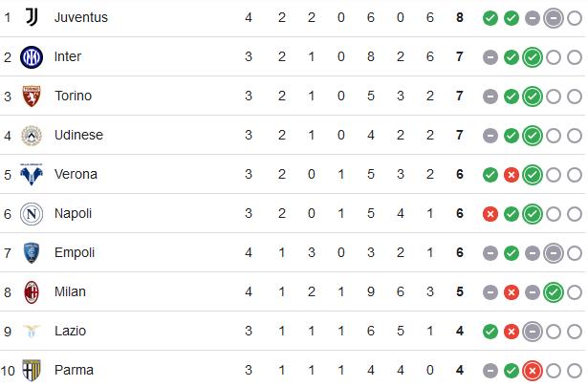Click the Udinese team badge
The image size is (588, 387).
coord(32,136)
